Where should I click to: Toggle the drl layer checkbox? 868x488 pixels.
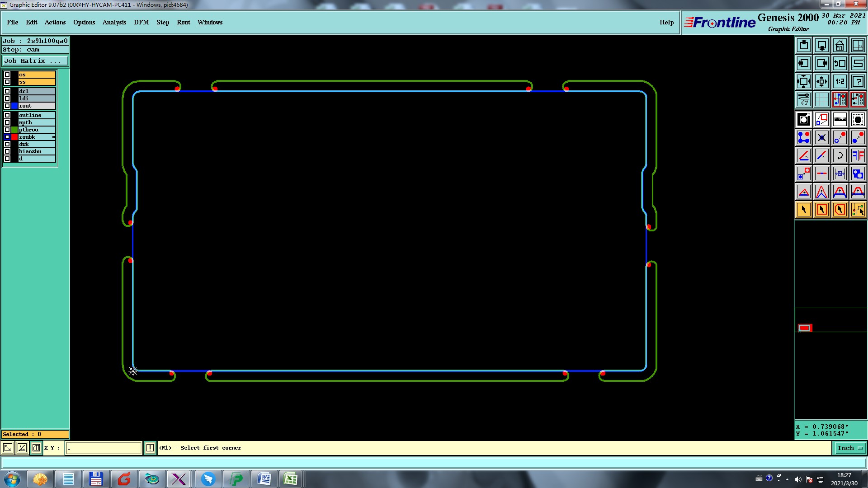coord(7,91)
